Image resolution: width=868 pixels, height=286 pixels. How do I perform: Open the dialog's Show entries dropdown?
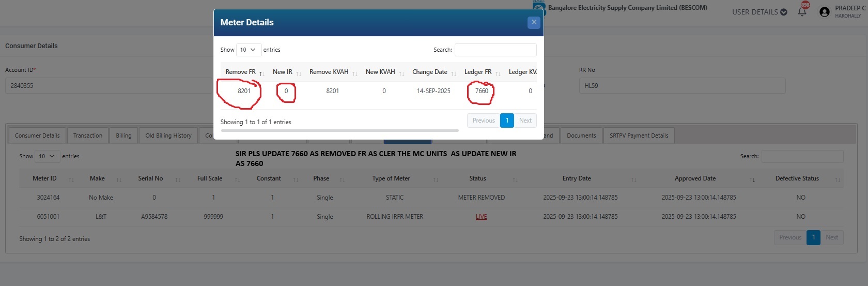[249, 50]
